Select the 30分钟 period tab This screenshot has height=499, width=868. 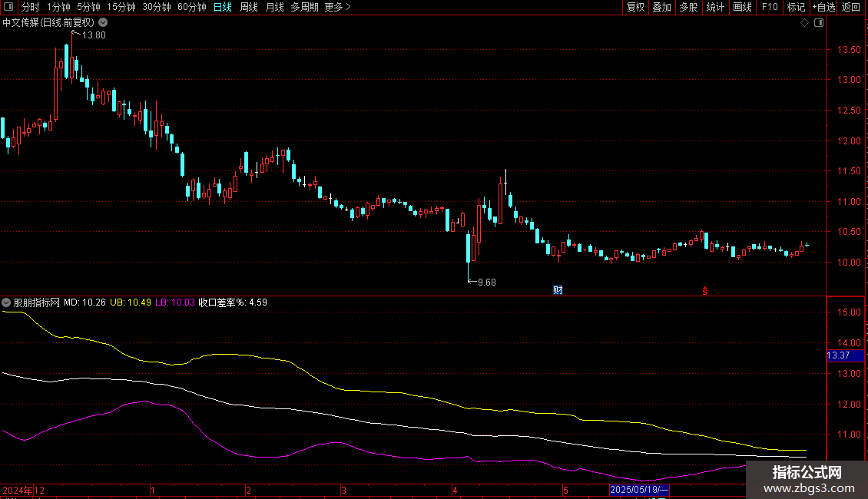[156, 7]
